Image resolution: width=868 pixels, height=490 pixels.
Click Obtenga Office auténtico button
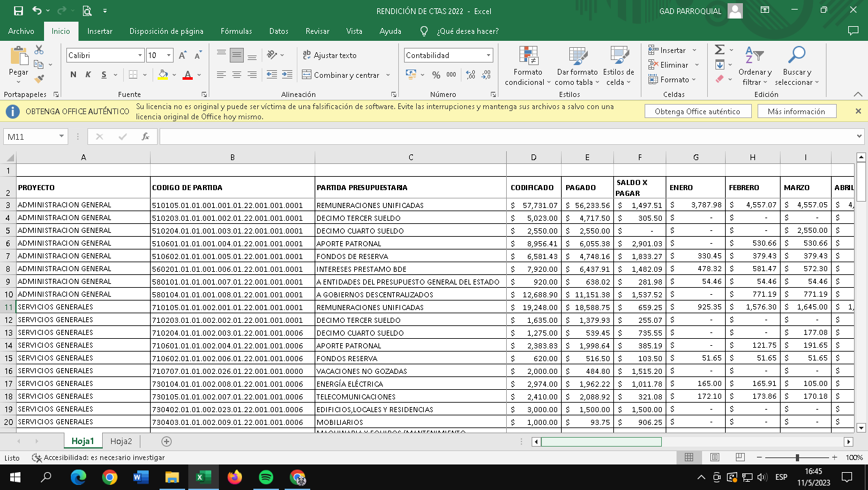tap(697, 111)
